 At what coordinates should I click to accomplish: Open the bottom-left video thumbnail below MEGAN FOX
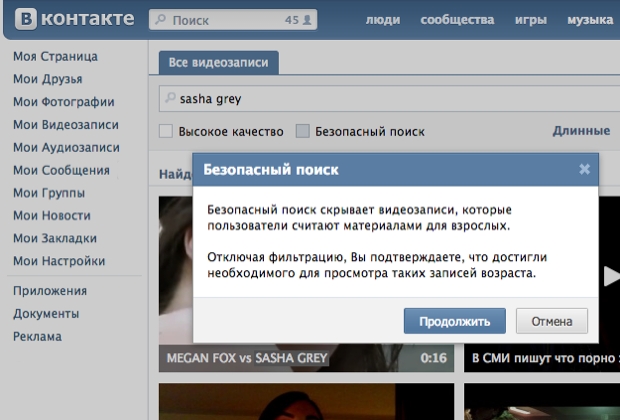306,401
